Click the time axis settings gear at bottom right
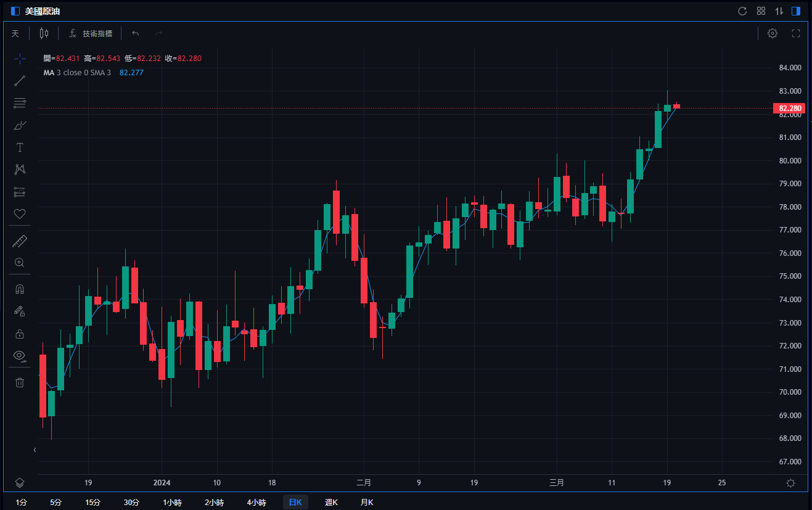This screenshot has width=812, height=510. pos(791,483)
